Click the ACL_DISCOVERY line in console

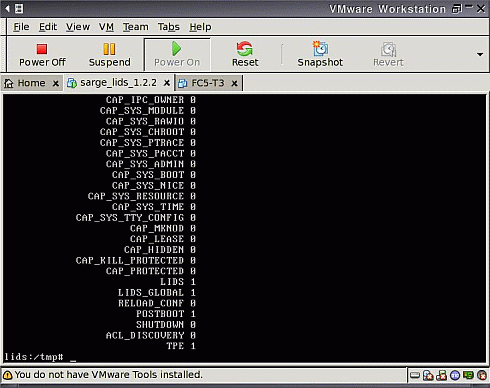point(151,335)
